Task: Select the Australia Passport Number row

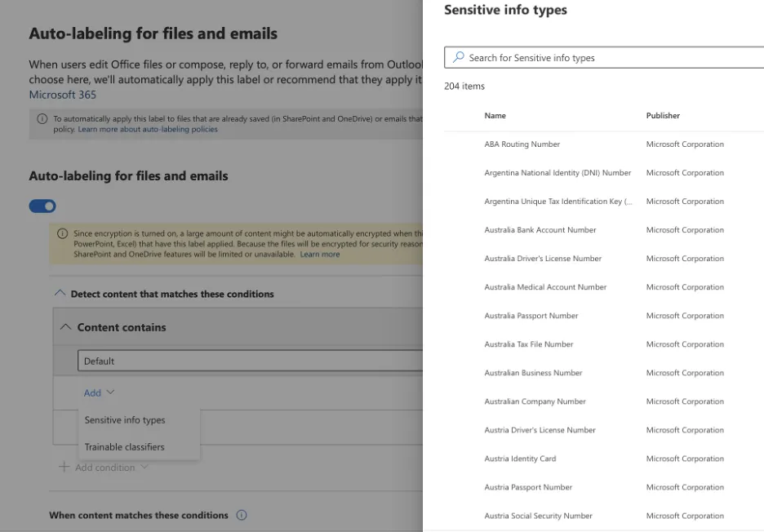Action: [604, 316]
